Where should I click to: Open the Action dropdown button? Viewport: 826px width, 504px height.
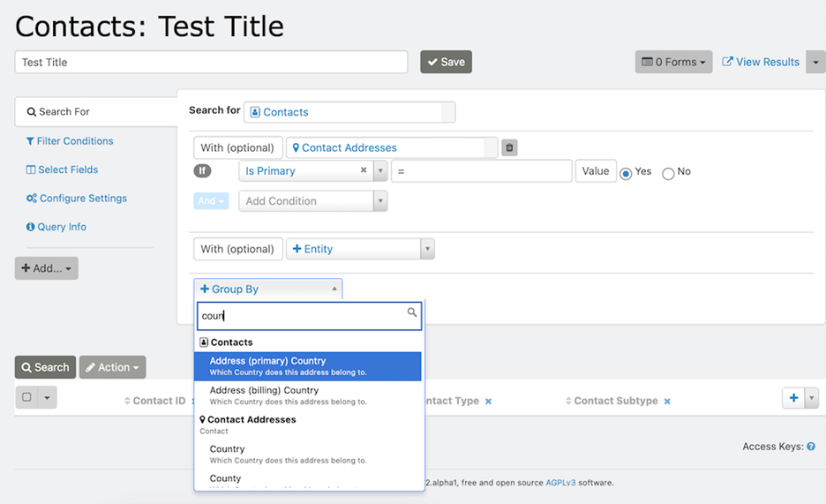tap(112, 367)
